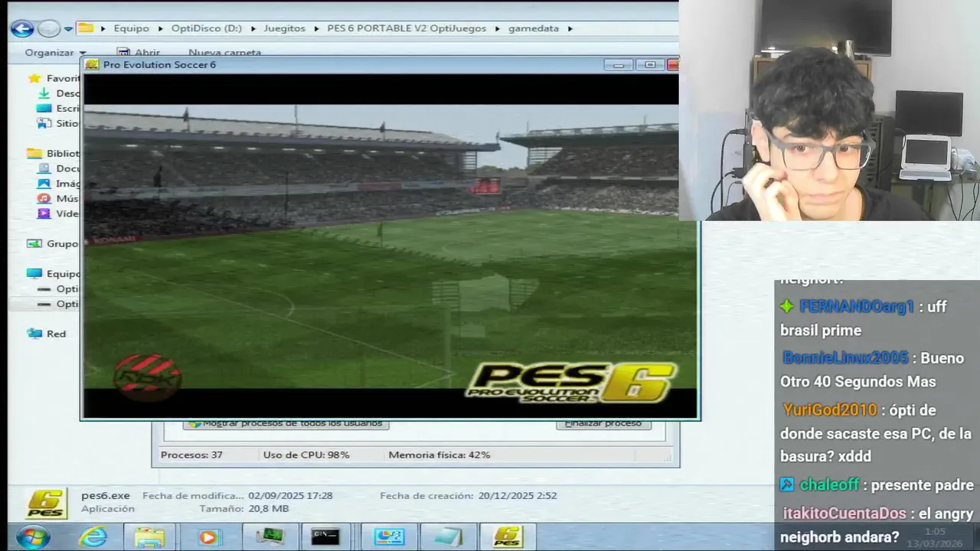Expand arrow after PES 6 PORTABLE breadcrumb
The width and height of the screenshot is (980, 551).
point(498,28)
